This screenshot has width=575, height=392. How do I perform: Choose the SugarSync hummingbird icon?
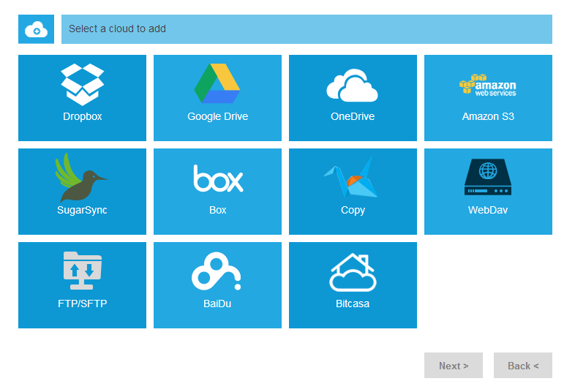tap(82, 178)
